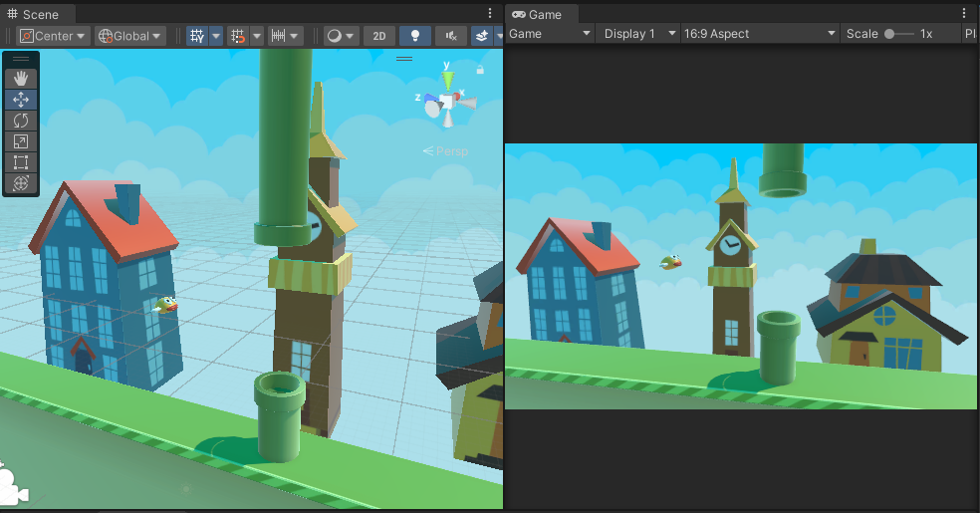Viewport: 980px width, 513px height.
Task: Open the Display 1 dropdown
Action: click(x=638, y=34)
